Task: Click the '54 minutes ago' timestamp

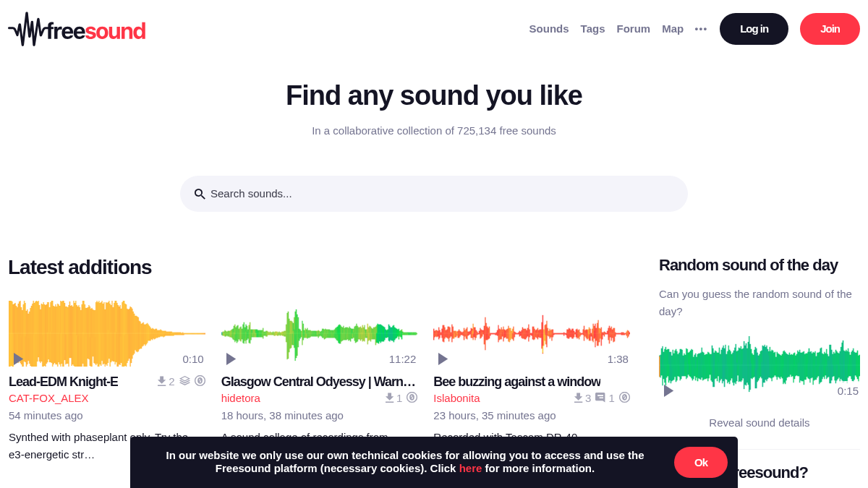Action: (x=46, y=416)
